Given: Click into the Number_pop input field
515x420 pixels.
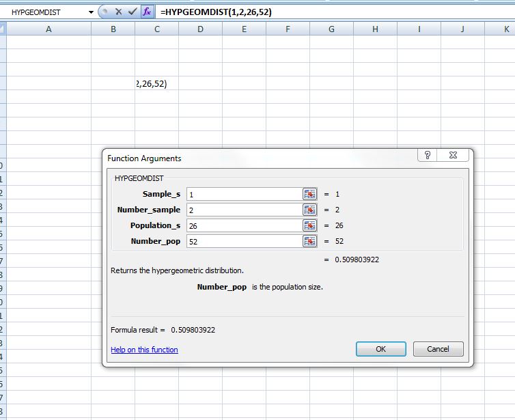Looking at the screenshot, I should pyautogui.click(x=242, y=241).
